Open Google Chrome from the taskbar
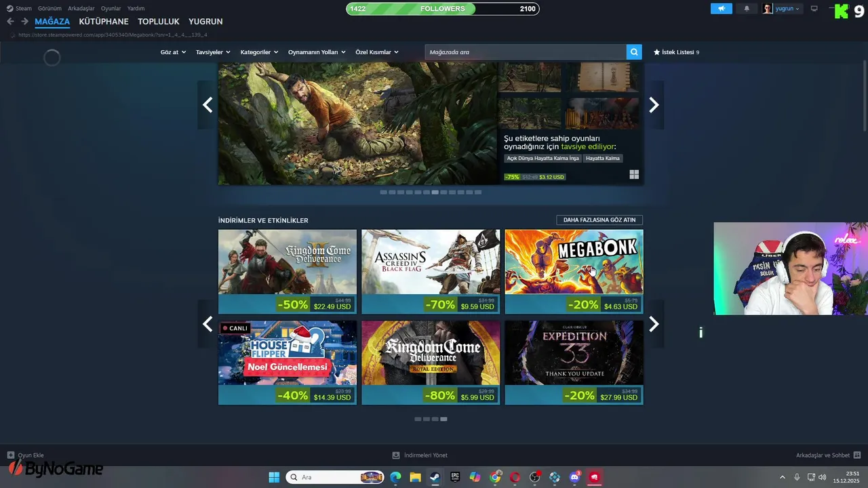Viewport: 868px width, 488px height. point(495,477)
